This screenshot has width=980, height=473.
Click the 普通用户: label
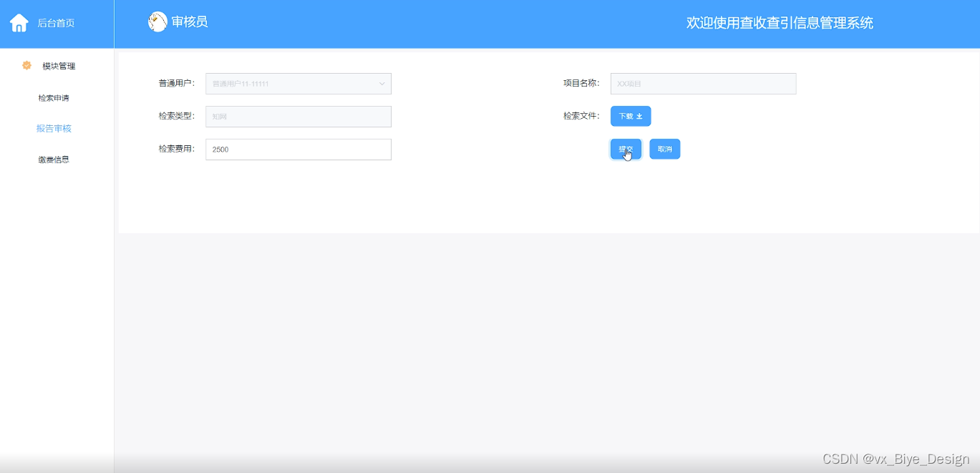pos(177,84)
